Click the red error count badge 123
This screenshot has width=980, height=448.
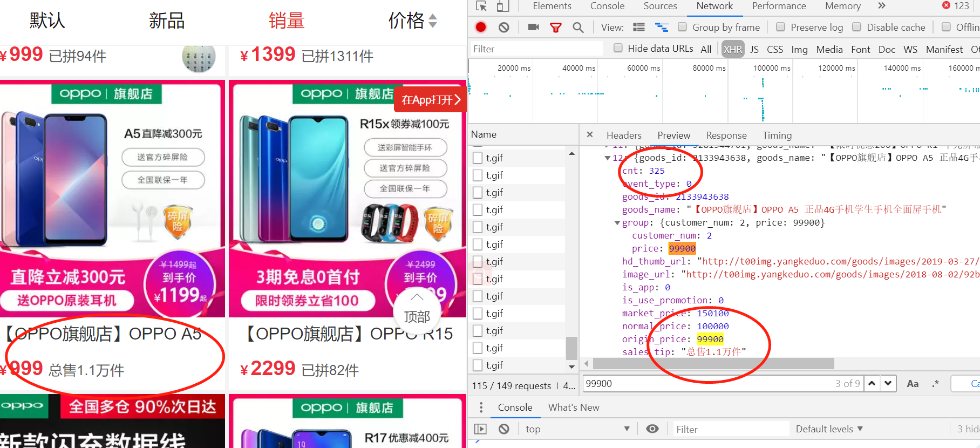point(956,5)
